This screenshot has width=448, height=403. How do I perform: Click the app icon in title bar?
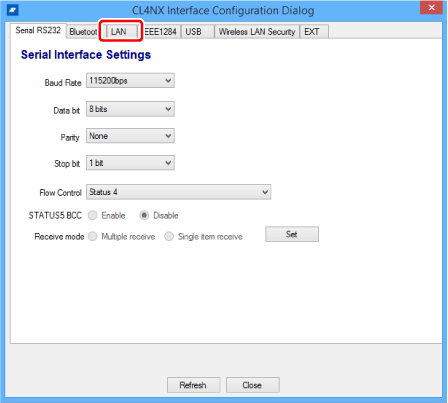pyautogui.click(x=13, y=10)
